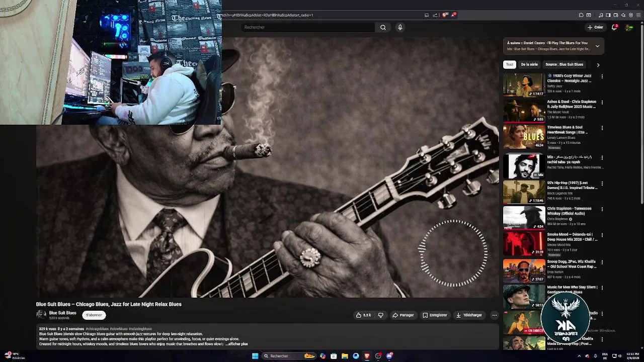Dislike the video with thumbs-down icon
Image resolution: width=644 pixels, height=362 pixels.
tap(380, 315)
